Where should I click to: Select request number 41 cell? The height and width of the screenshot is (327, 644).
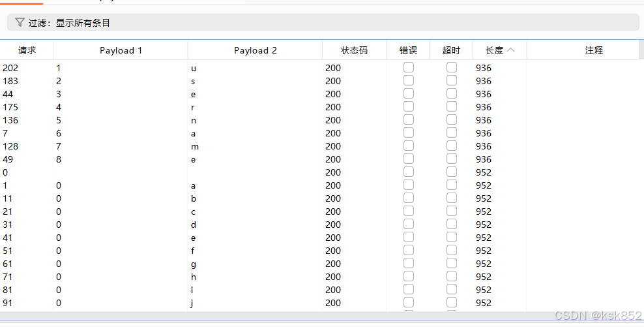7,238
